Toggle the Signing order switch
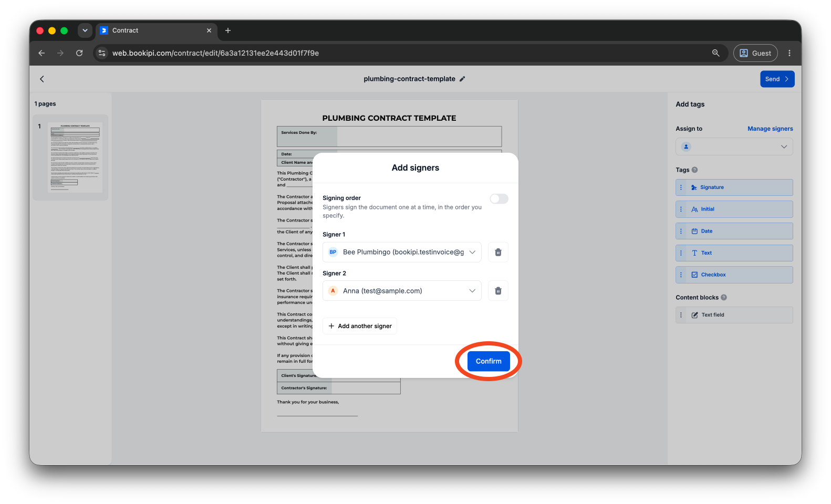 coord(499,198)
